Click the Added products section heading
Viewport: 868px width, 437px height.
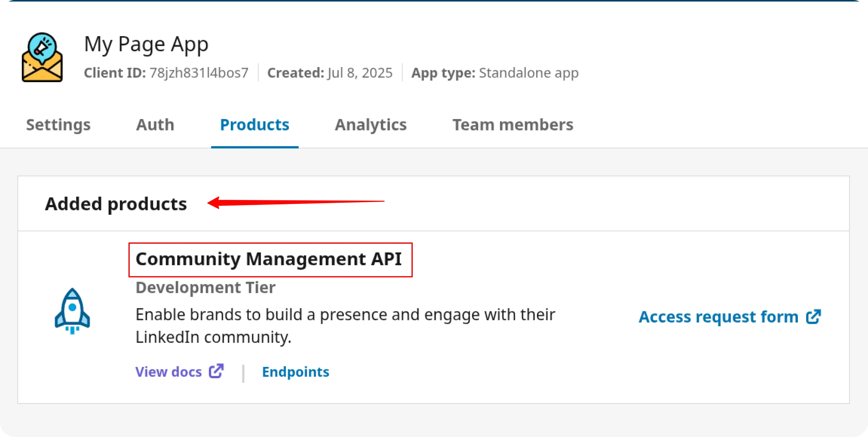click(117, 203)
